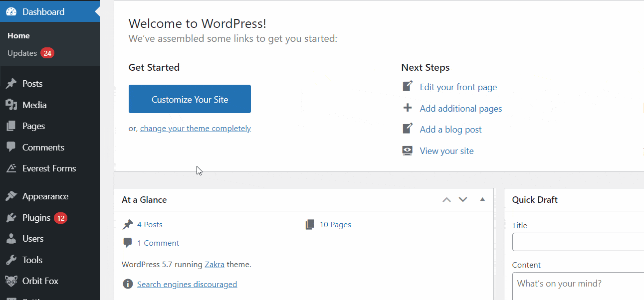Click the 24 updates count badge

point(47,53)
